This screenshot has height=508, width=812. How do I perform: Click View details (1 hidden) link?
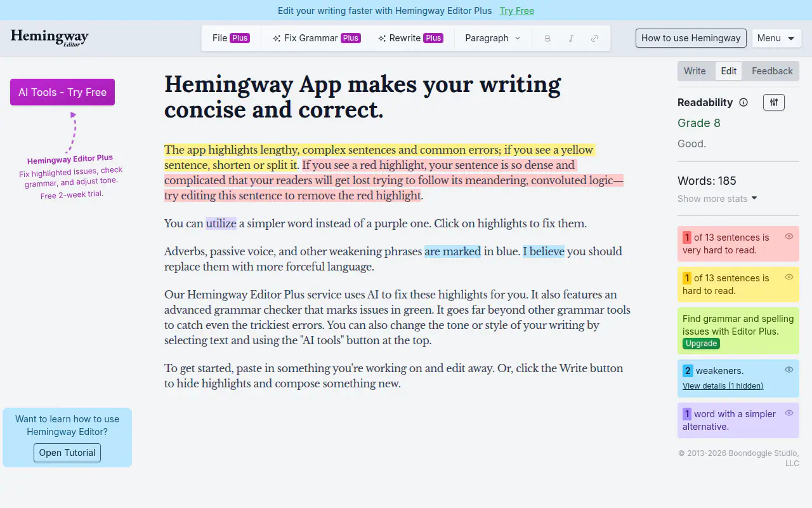coord(723,386)
